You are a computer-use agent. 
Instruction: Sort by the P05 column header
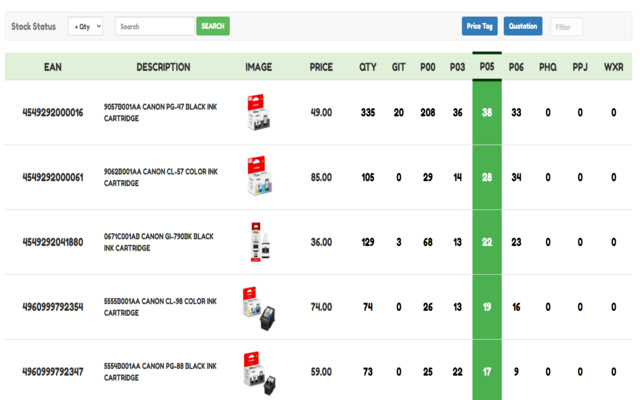tap(487, 67)
